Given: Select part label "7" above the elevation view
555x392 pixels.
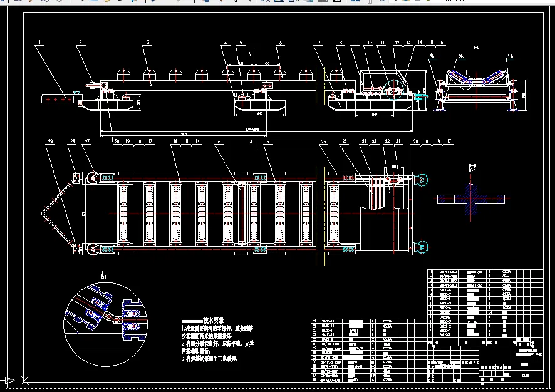Looking at the screenshot, I should click(x=319, y=43).
